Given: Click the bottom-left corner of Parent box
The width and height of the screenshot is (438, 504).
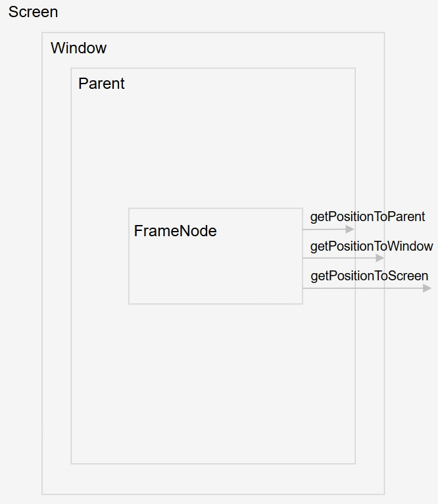Looking at the screenshot, I should click(71, 464).
